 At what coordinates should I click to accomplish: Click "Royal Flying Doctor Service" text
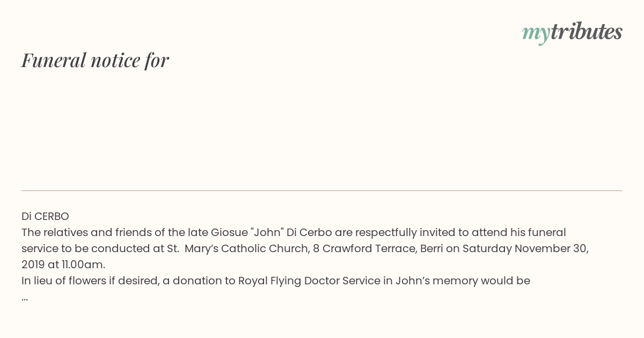[x=309, y=281]
